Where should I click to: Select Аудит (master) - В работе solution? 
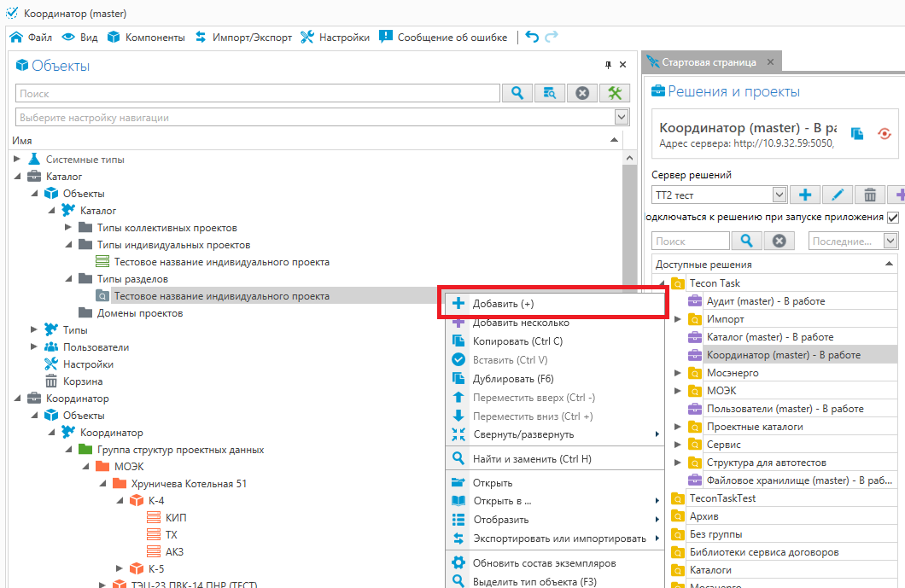coord(753,301)
